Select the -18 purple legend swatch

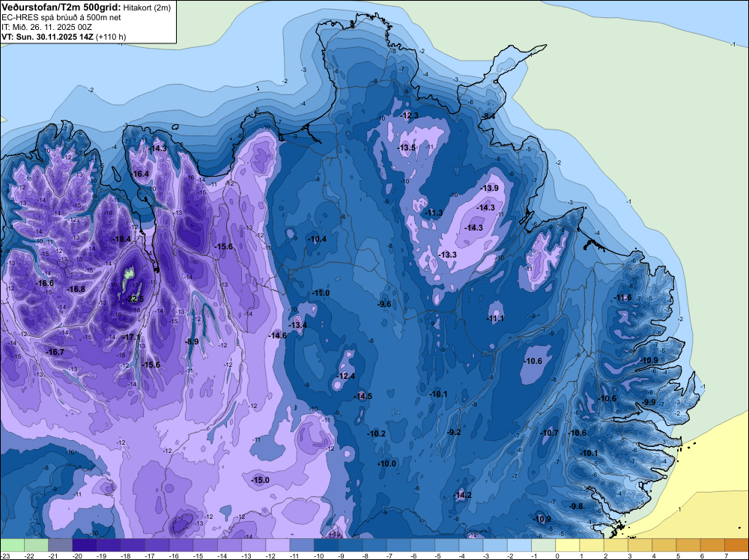pyautogui.click(x=133, y=545)
